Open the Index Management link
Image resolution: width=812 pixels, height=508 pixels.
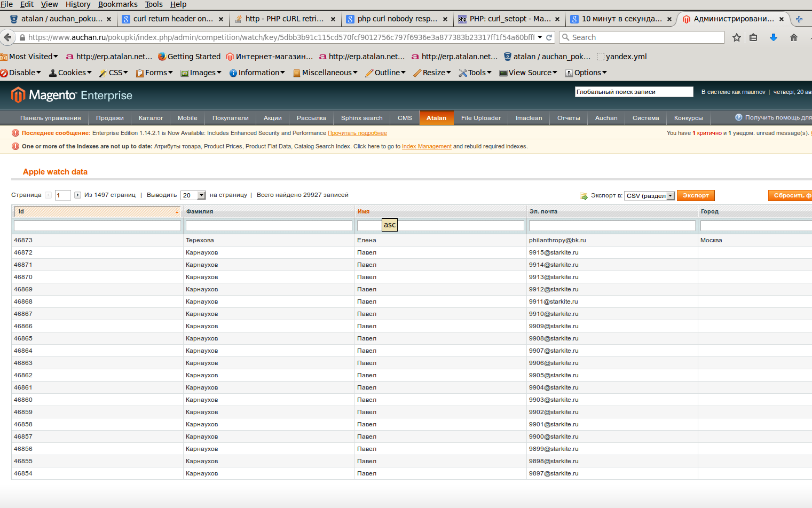coord(427,146)
